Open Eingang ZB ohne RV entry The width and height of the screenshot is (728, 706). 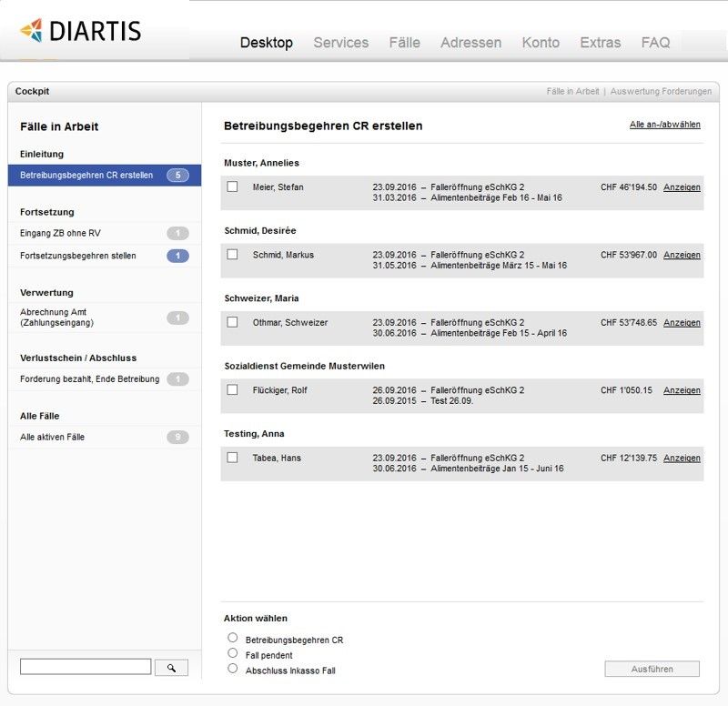point(60,234)
